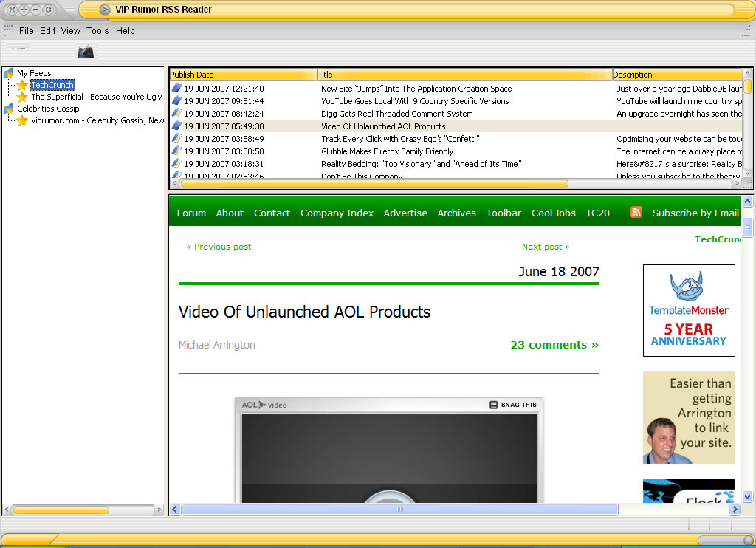Go to the Previous post link
The image size is (756, 548).
(x=219, y=247)
